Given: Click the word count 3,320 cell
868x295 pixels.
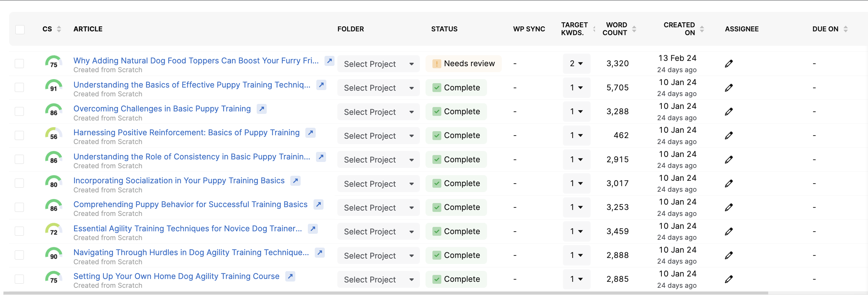Looking at the screenshot, I should (x=617, y=63).
